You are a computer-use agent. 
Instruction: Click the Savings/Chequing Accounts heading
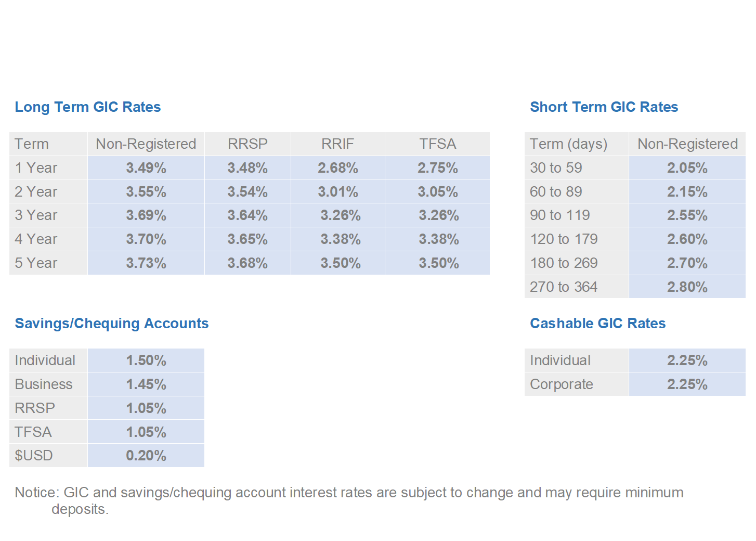111,324
